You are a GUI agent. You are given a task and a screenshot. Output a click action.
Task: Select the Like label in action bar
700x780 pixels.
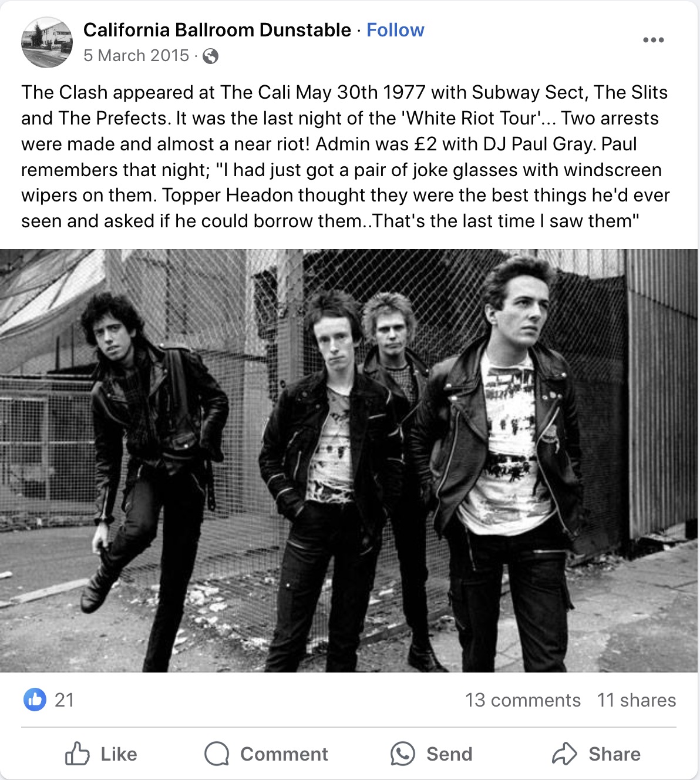pos(119,754)
